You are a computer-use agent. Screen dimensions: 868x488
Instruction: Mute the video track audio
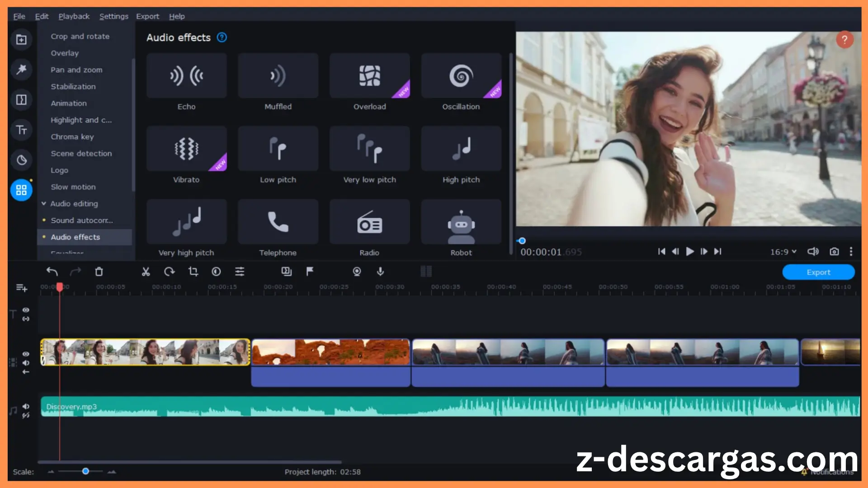pos(26,363)
